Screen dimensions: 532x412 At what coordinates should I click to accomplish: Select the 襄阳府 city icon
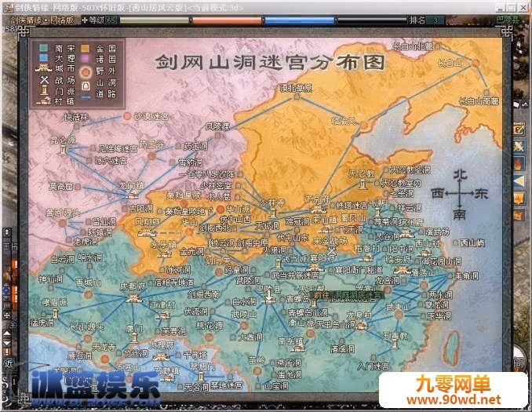[315, 268]
